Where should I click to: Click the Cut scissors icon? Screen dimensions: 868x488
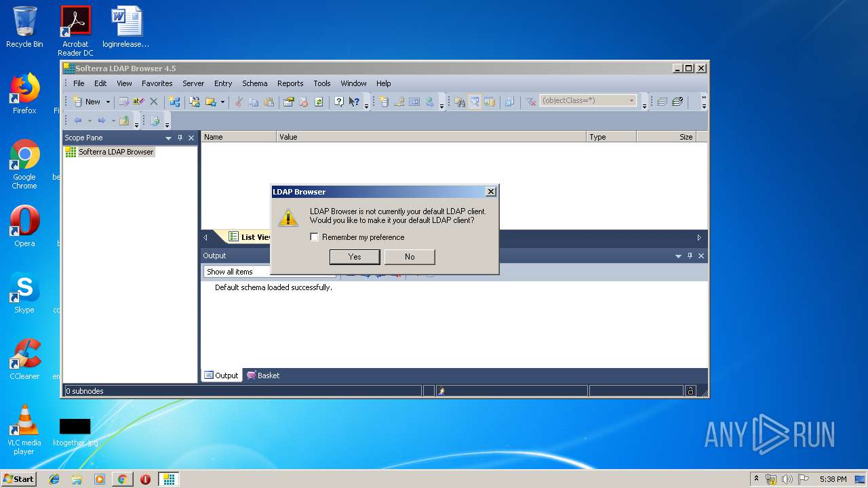coord(238,102)
